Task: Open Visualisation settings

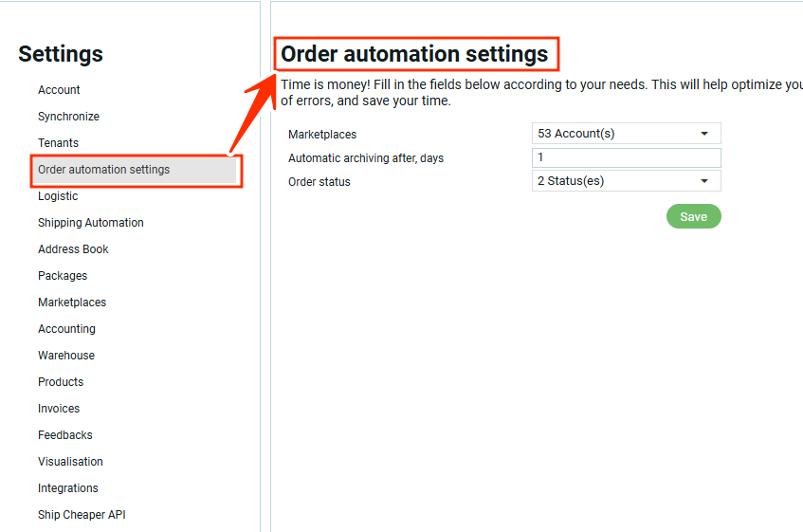Action: coord(70,462)
